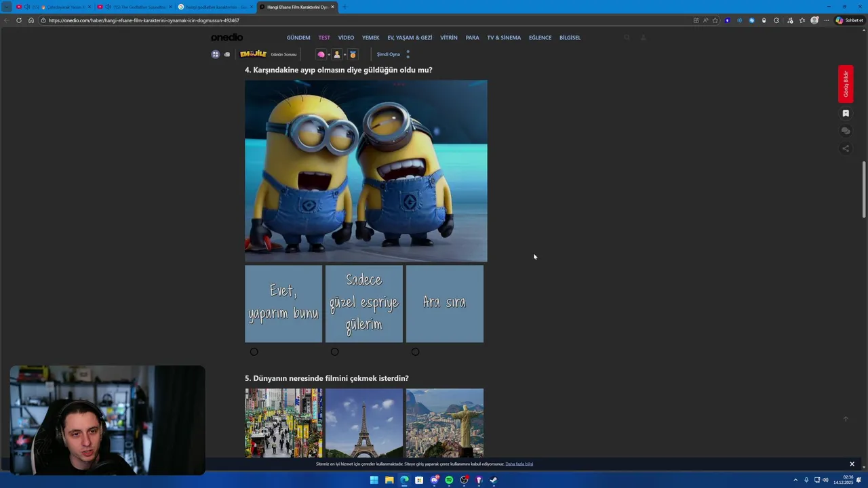Image resolution: width=868 pixels, height=488 pixels.
Task: Open browser settings and more menu
Action: pos(827,20)
